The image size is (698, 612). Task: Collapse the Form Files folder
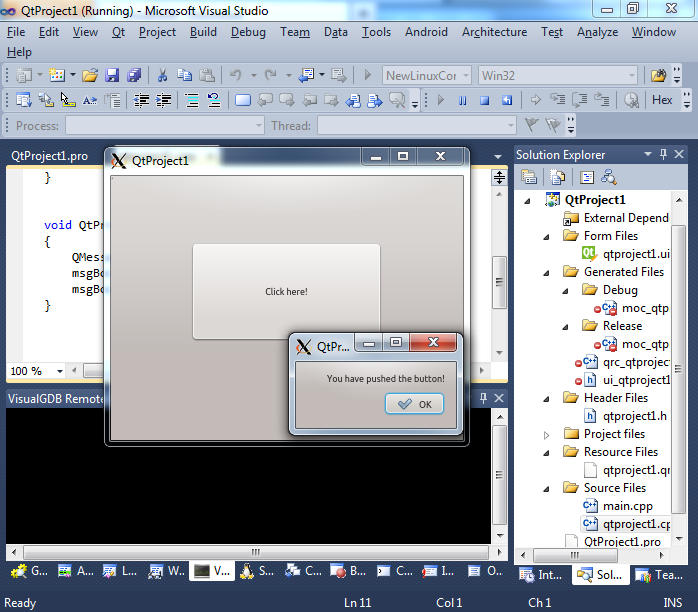click(546, 237)
